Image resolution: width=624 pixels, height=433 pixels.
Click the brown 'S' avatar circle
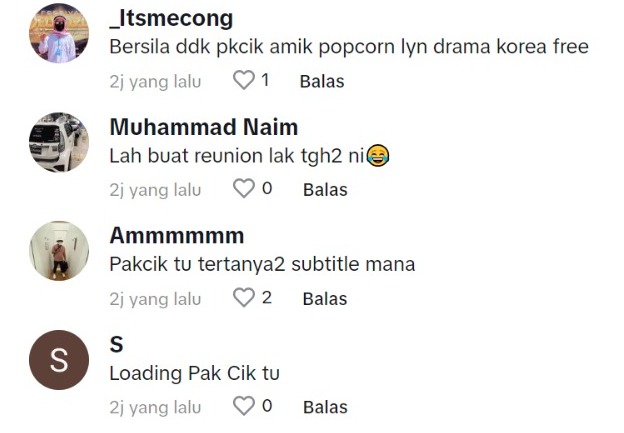tap(59, 360)
